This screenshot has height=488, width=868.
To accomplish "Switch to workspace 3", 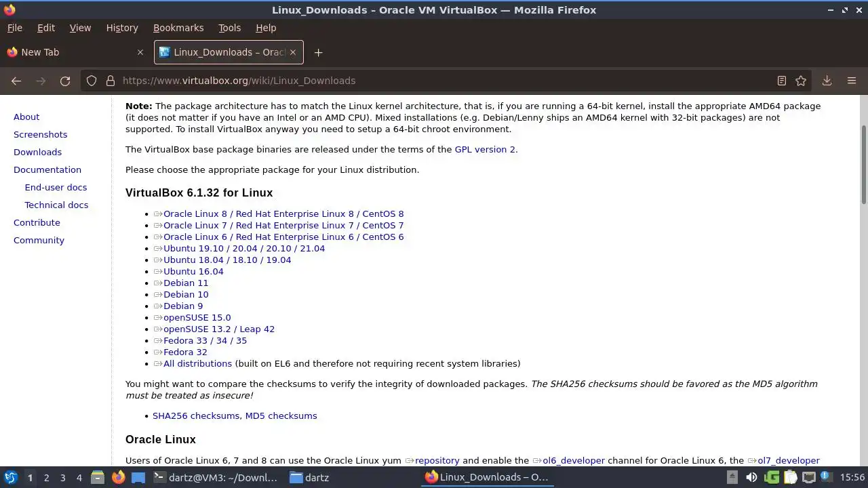I will click(x=62, y=477).
